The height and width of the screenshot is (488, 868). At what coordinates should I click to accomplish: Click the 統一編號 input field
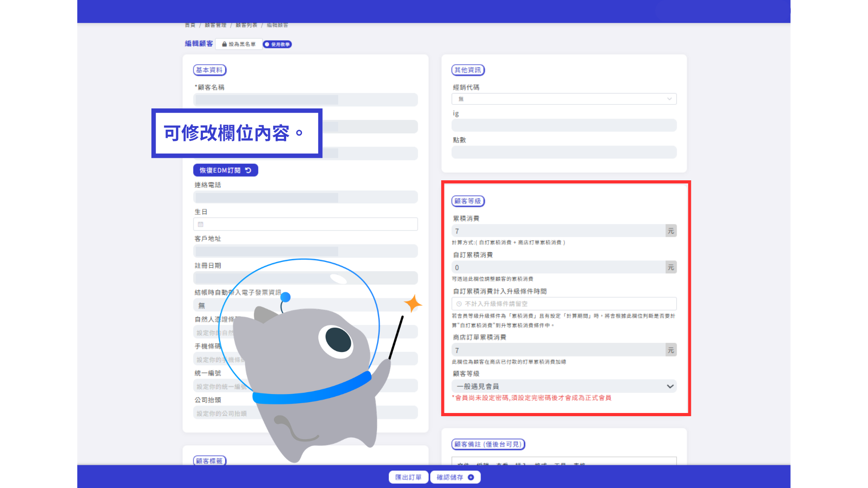coord(306,386)
